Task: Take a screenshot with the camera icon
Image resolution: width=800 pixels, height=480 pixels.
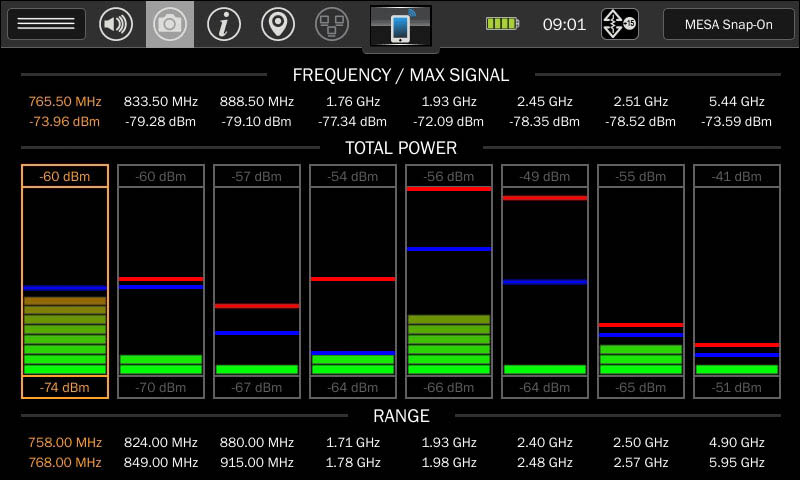Action: click(x=170, y=24)
